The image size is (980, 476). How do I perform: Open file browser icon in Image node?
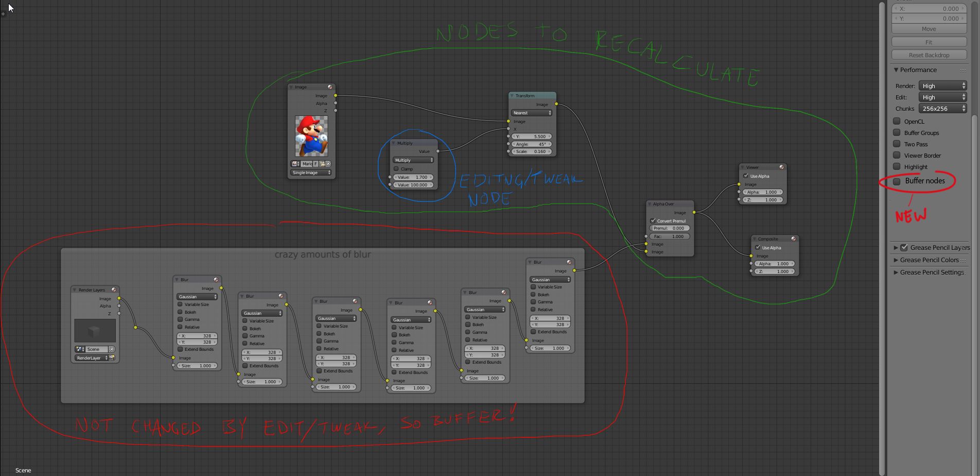(x=322, y=164)
